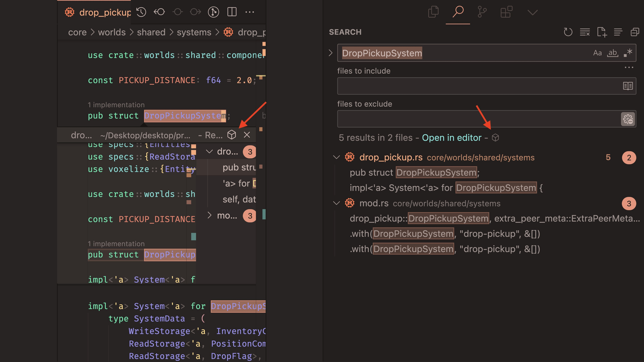This screenshot has height=362, width=644.
Task: Open new search editor icon
Action: 602,32
